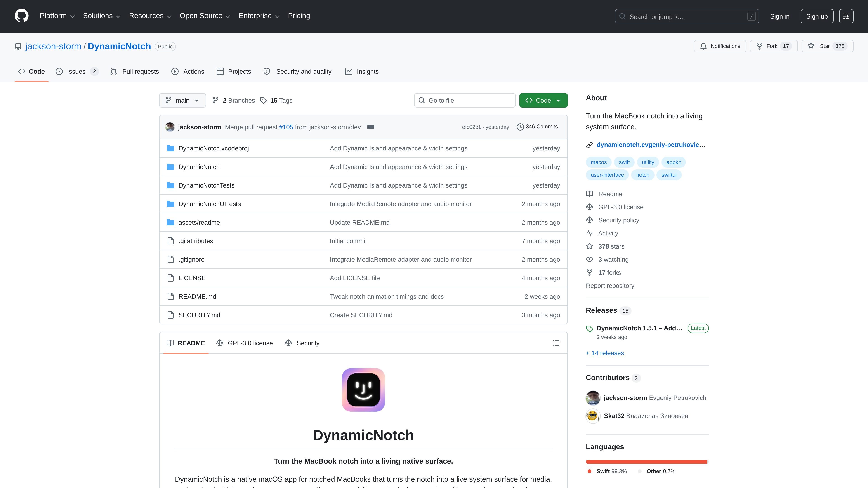Viewport: 868px width, 488px height.
Task: Switch to the Issues tab
Action: point(77,71)
